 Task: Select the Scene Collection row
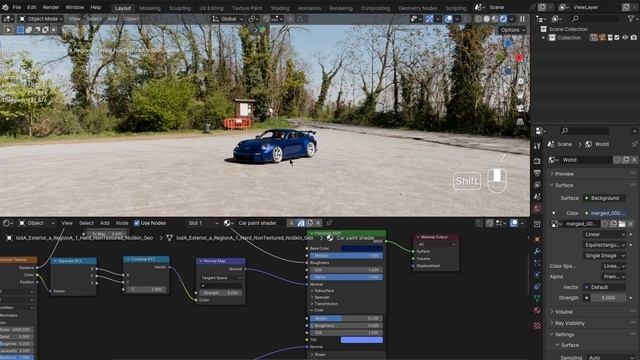click(568, 29)
